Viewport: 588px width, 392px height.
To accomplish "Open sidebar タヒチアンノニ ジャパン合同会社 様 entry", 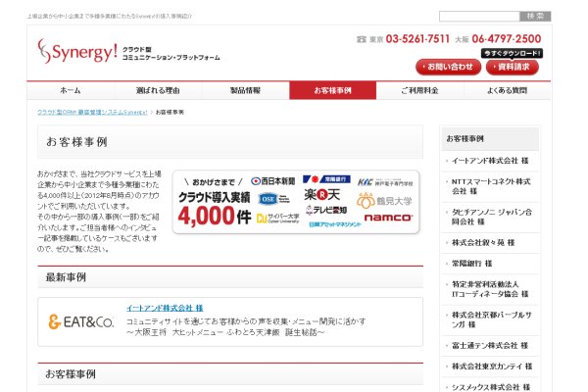I will [x=490, y=217].
